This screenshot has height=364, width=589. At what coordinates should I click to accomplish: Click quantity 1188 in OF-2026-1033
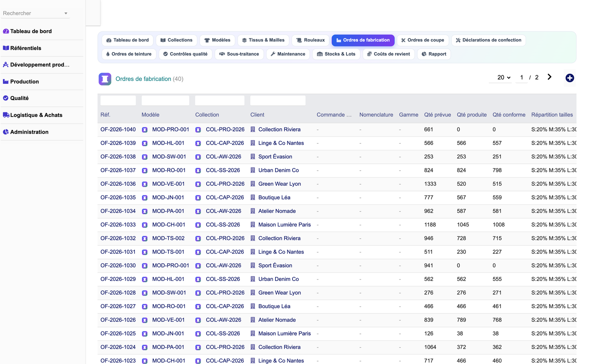click(x=430, y=225)
